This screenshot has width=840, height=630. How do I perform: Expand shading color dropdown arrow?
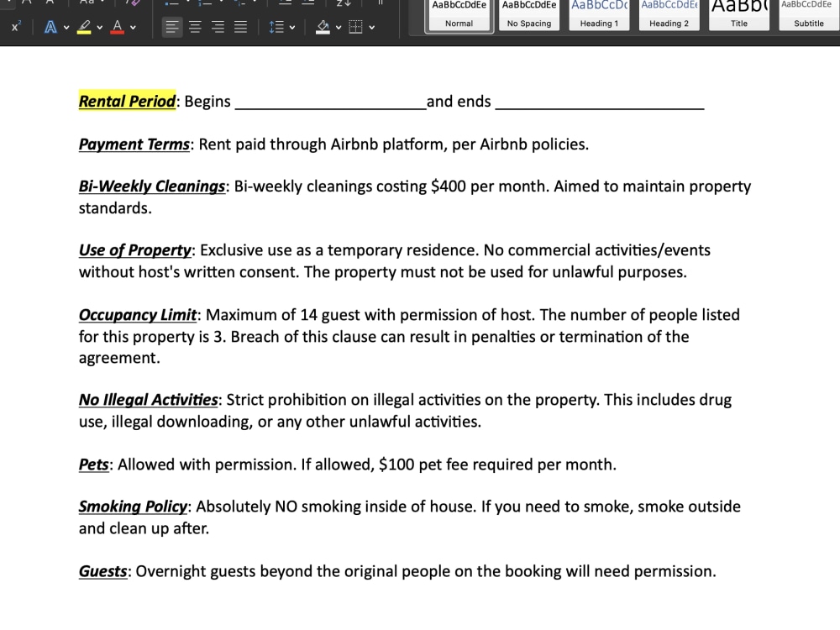pos(338,28)
